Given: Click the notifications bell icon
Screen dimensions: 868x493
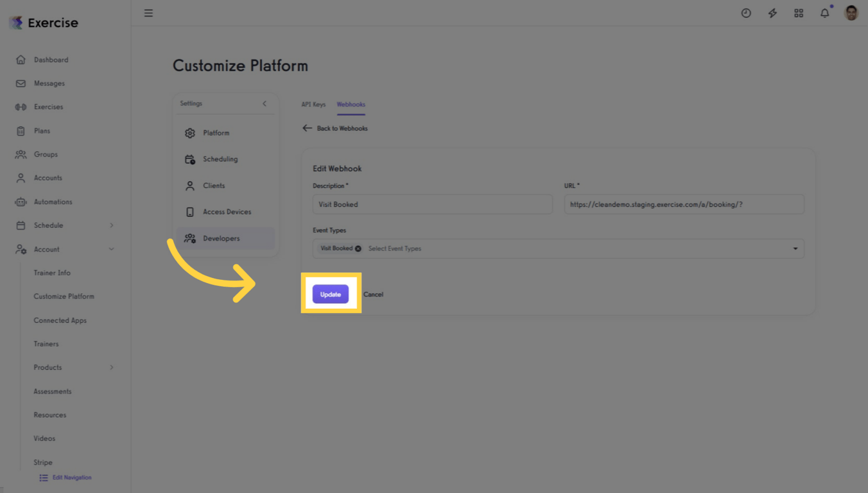Looking at the screenshot, I should [825, 13].
